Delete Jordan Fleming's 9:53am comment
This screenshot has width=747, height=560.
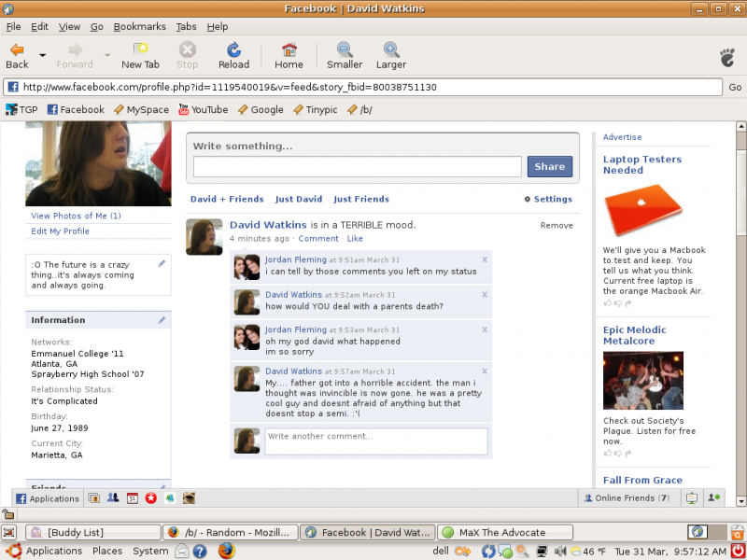point(485,329)
